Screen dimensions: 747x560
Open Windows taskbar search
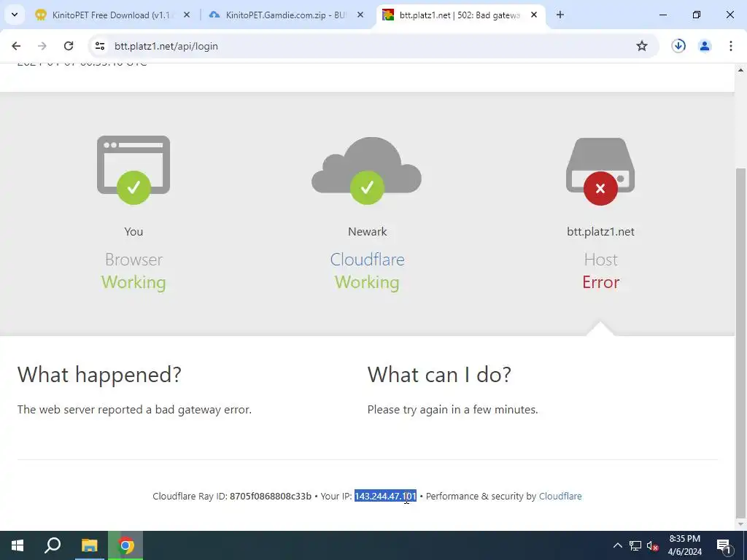(53, 545)
